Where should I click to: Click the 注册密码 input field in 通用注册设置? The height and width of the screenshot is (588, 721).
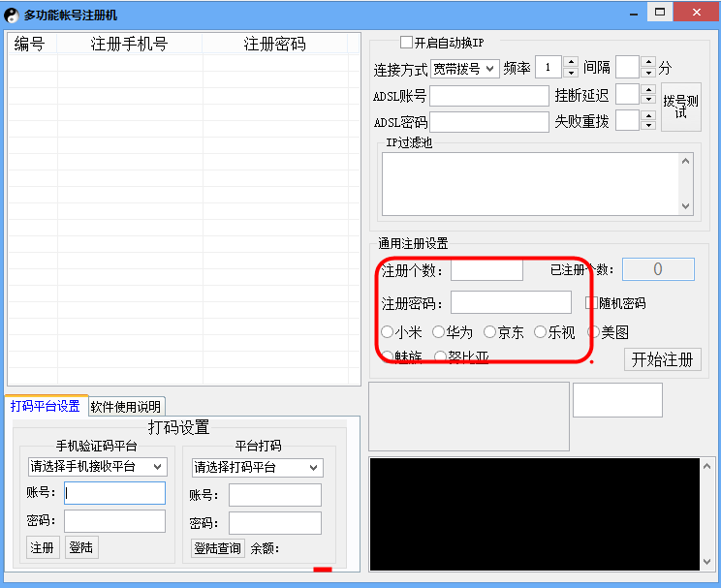511,302
